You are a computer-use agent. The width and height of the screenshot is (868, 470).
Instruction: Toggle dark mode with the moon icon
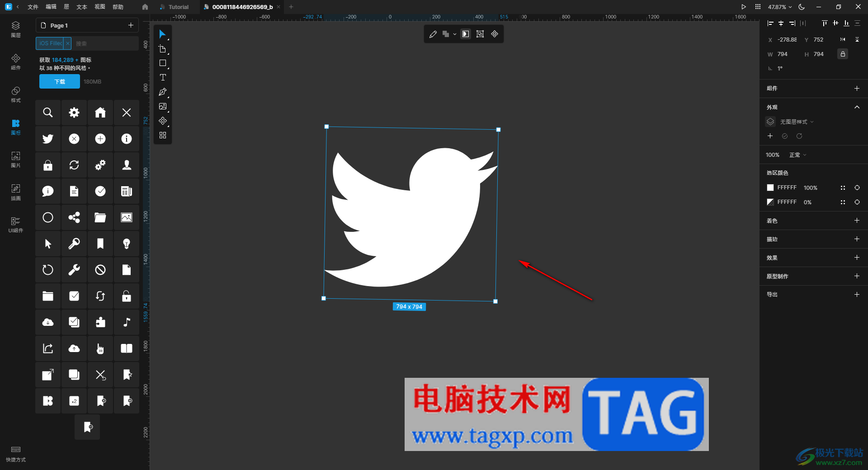802,7
